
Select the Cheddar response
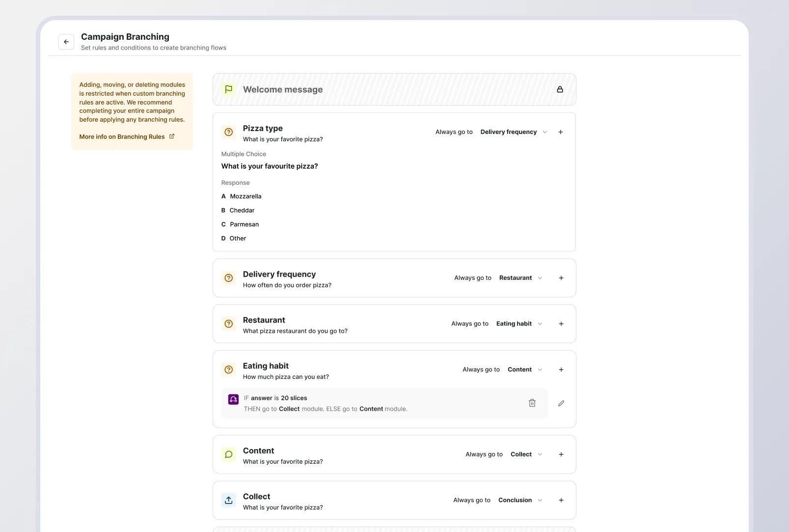238,210
